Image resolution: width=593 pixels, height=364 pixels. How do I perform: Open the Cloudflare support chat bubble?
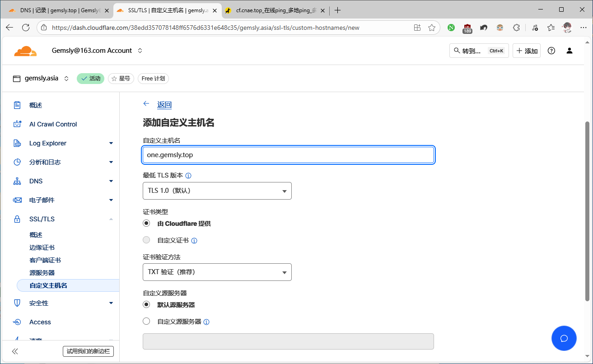pos(564,338)
